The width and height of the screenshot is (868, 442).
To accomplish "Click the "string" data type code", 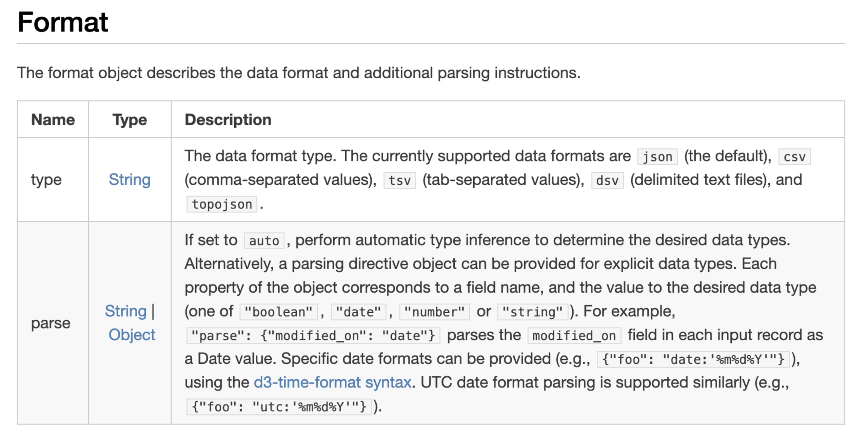I will pos(532,312).
